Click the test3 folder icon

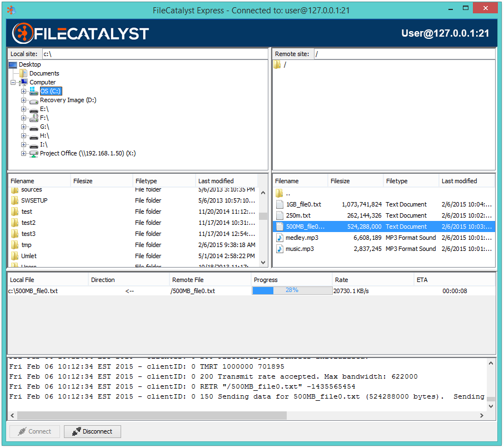coord(15,234)
